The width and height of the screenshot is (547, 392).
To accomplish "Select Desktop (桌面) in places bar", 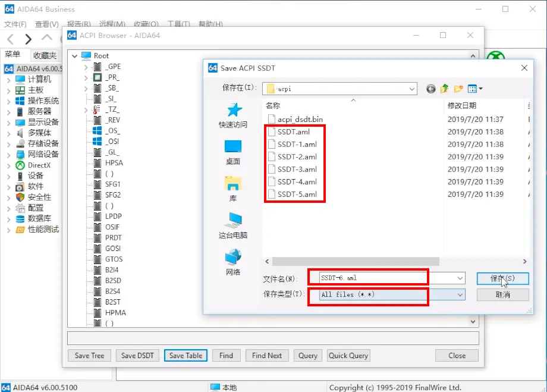I will (233, 152).
